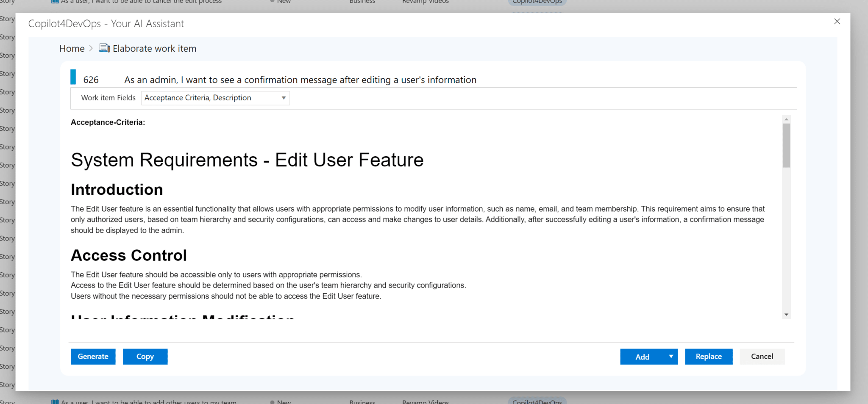Select the Copilot4DevOps tag pill at top right
868x404 pixels.
click(537, 2)
